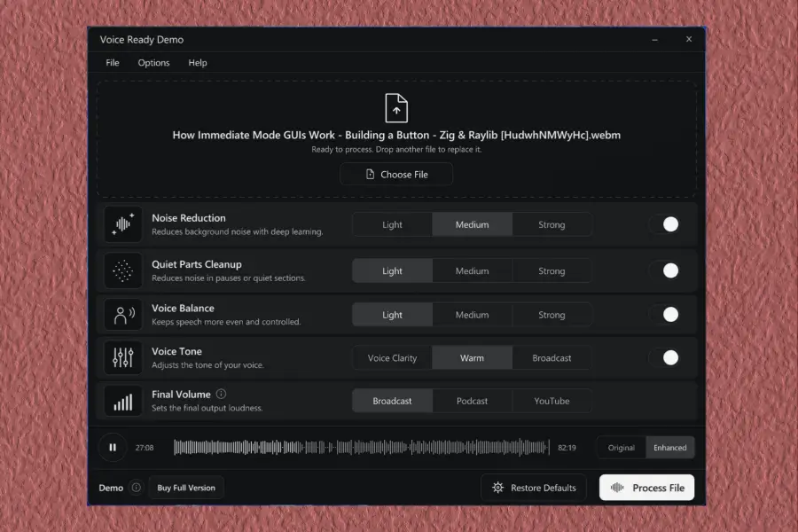798x532 pixels.
Task: Click the Voice Balance person icon
Action: point(122,315)
